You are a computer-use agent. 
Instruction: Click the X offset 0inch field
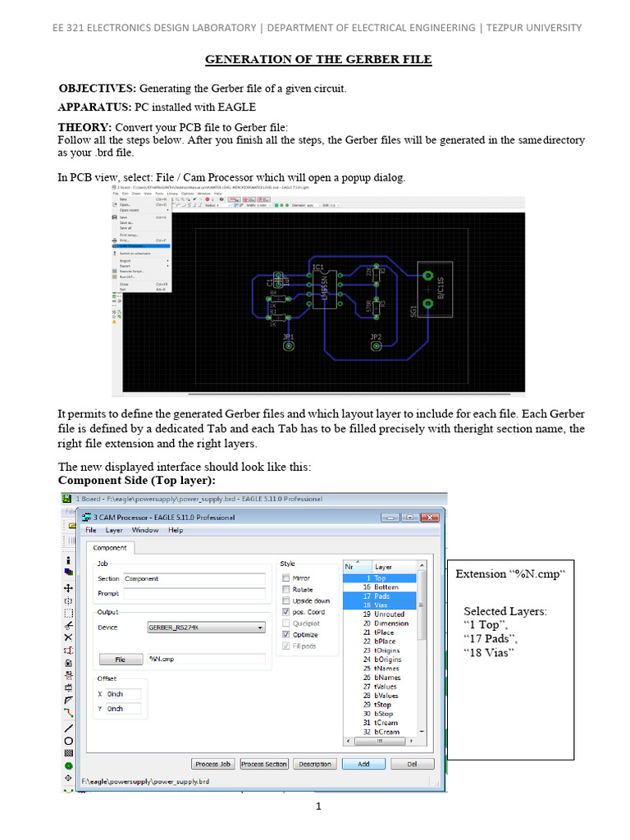tap(123, 694)
